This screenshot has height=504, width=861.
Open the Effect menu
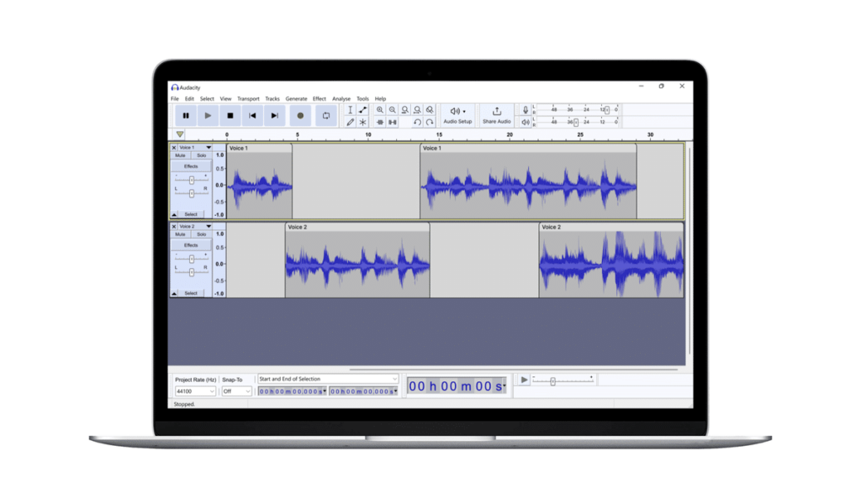[319, 99]
